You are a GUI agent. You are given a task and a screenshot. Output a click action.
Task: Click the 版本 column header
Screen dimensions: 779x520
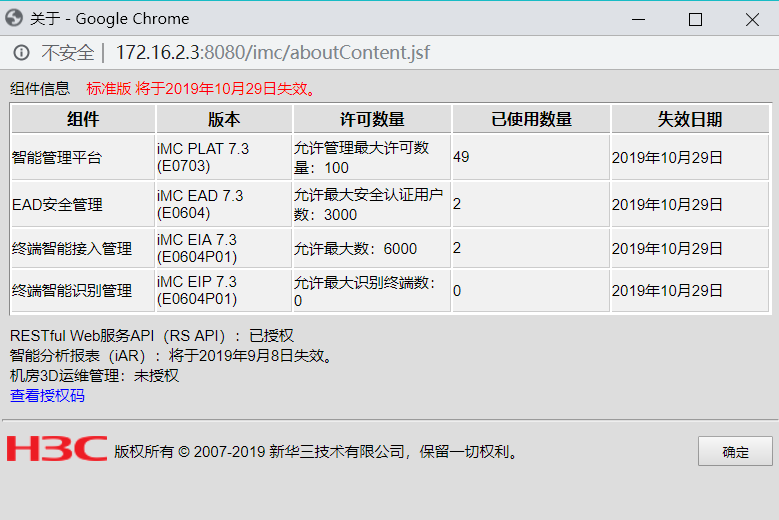tap(224, 119)
